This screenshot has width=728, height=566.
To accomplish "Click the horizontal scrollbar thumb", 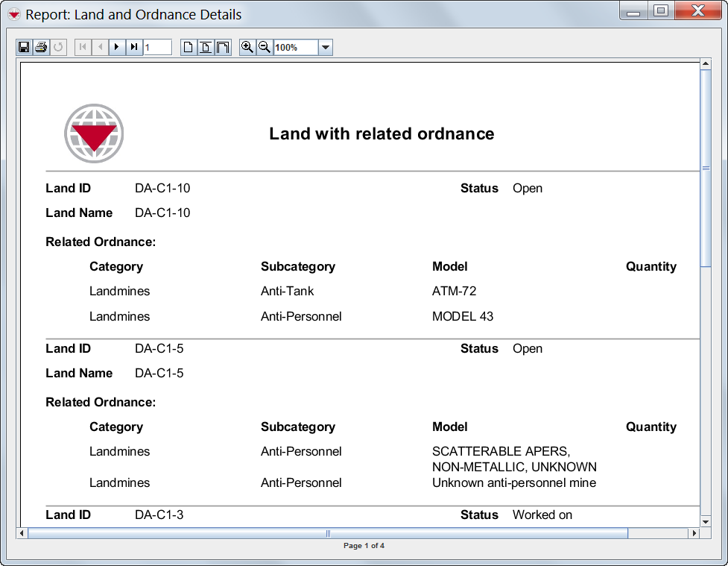I will [328, 533].
